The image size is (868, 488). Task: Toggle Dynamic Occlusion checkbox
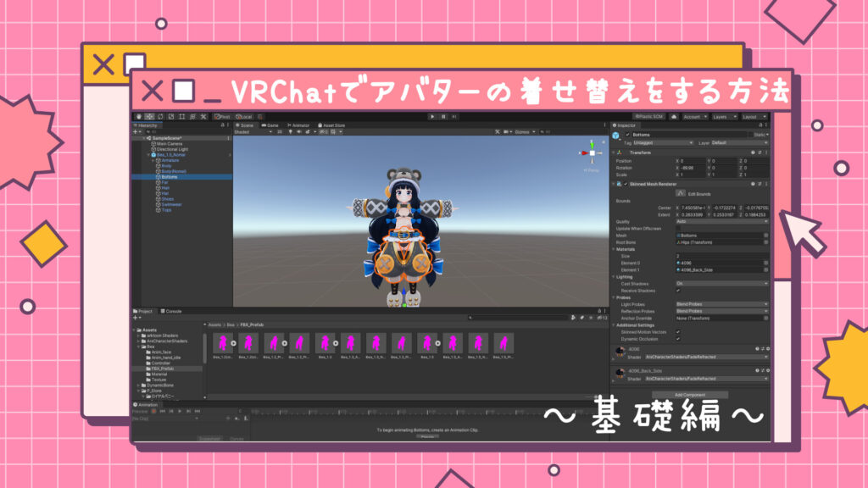(x=678, y=339)
